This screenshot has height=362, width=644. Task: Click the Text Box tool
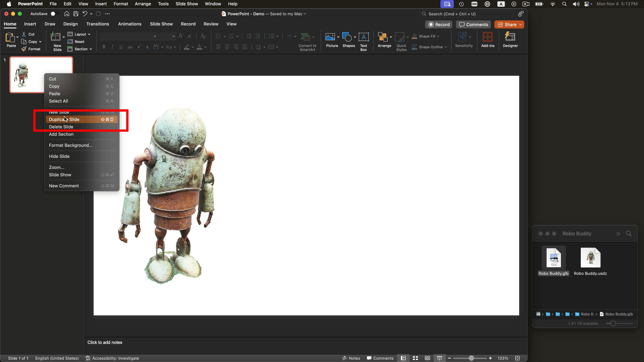pyautogui.click(x=364, y=41)
